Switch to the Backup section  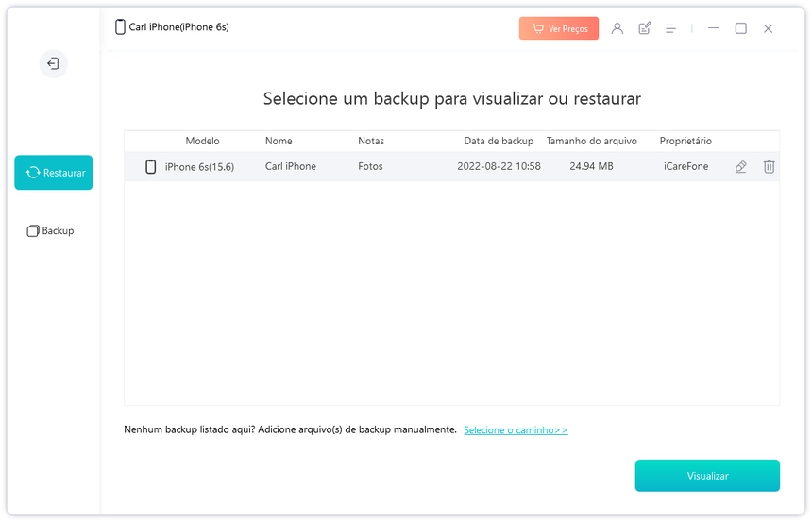(x=51, y=231)
